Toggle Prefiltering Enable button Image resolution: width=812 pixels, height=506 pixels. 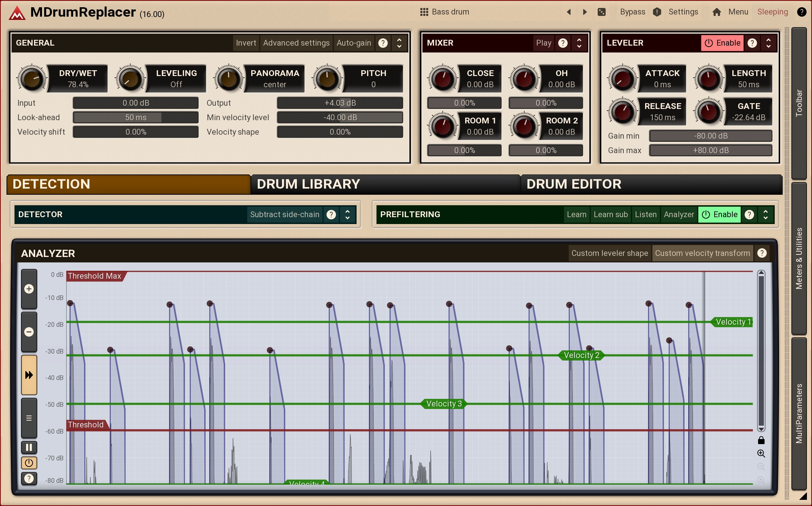click(719, 215)
